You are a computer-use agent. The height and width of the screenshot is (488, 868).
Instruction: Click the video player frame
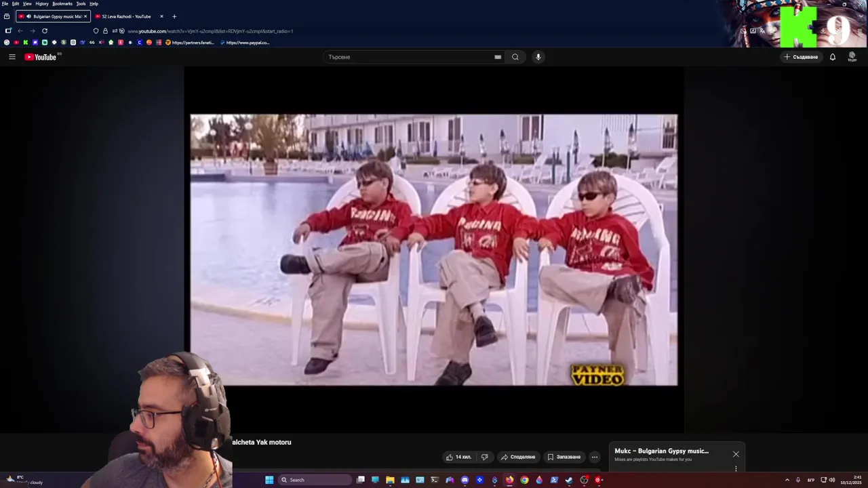pyautogui.click(x=434, y=249)
